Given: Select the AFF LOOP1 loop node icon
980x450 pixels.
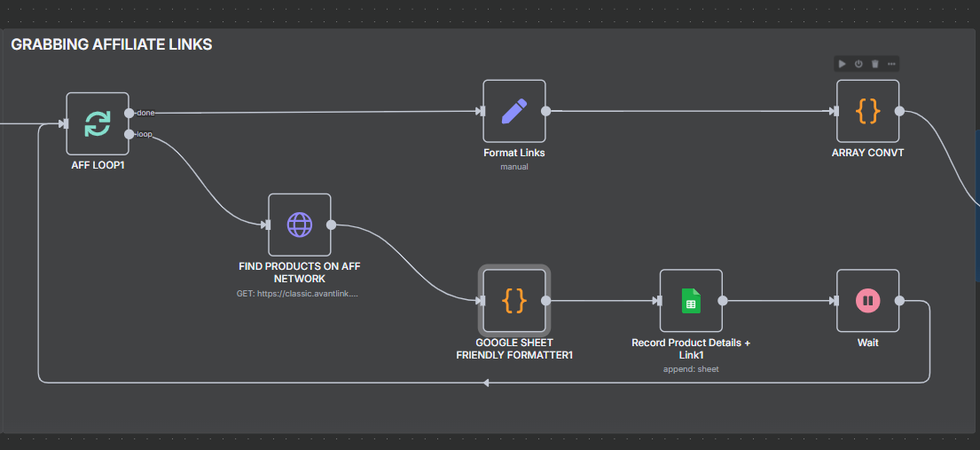Looking at the screenshot, I should pyautogui.click(x=98, y=123).
